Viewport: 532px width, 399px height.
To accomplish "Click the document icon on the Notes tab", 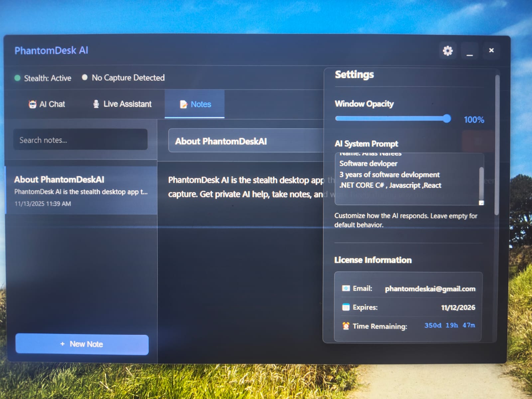I will (183, 104).
